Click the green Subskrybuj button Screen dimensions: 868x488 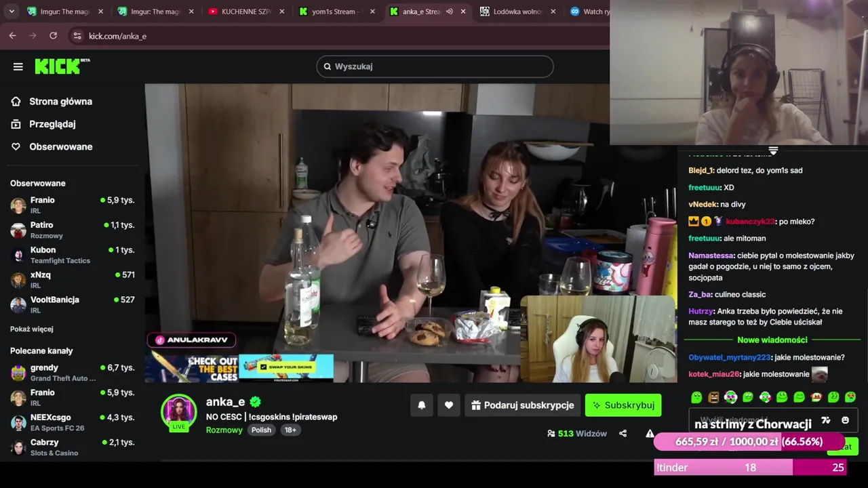(x=623, y=405)
